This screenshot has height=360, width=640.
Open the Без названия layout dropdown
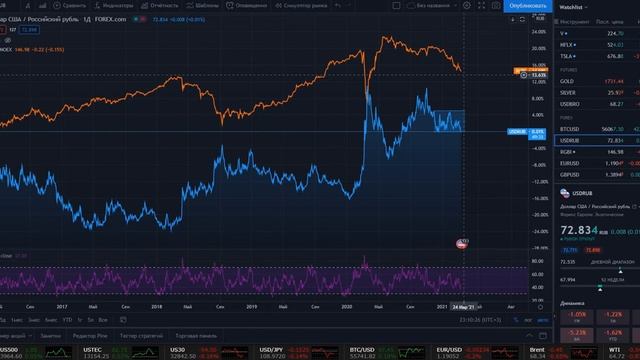(x=432, y=6)
